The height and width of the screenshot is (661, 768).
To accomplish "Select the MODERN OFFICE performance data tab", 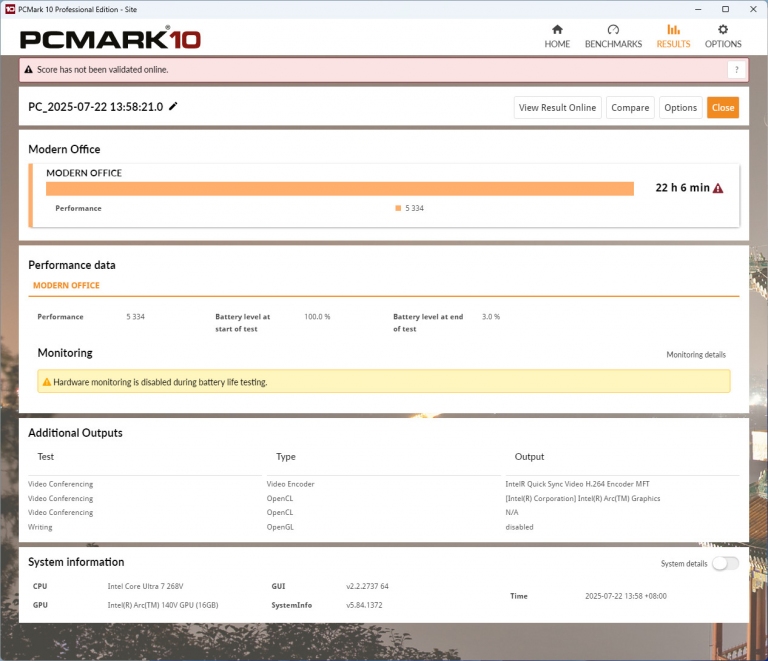I will [66, 285].
